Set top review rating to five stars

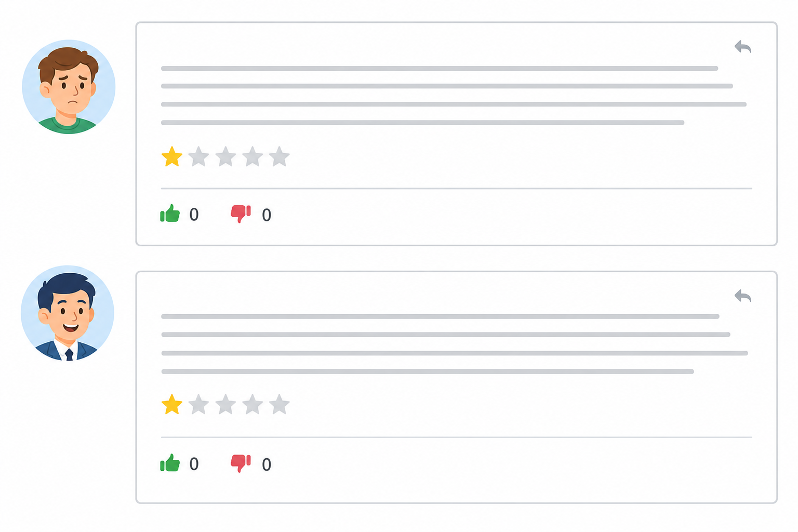coord(280,156)
